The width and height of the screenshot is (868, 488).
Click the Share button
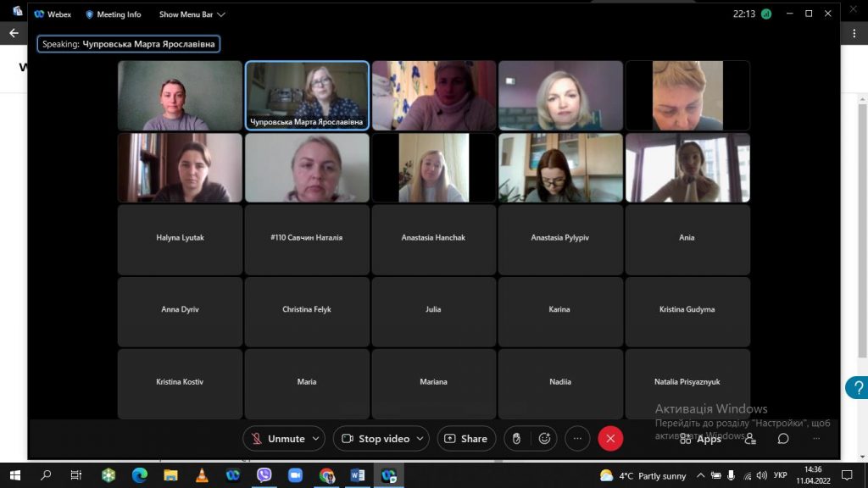coord(466,439)
